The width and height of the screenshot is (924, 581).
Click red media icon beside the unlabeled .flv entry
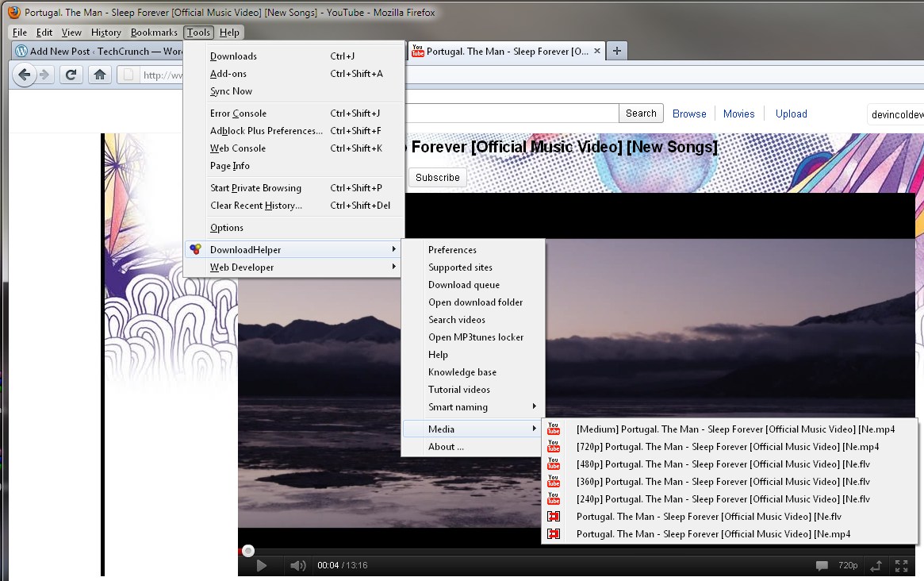pyautogui.click(x=554, y=516)
